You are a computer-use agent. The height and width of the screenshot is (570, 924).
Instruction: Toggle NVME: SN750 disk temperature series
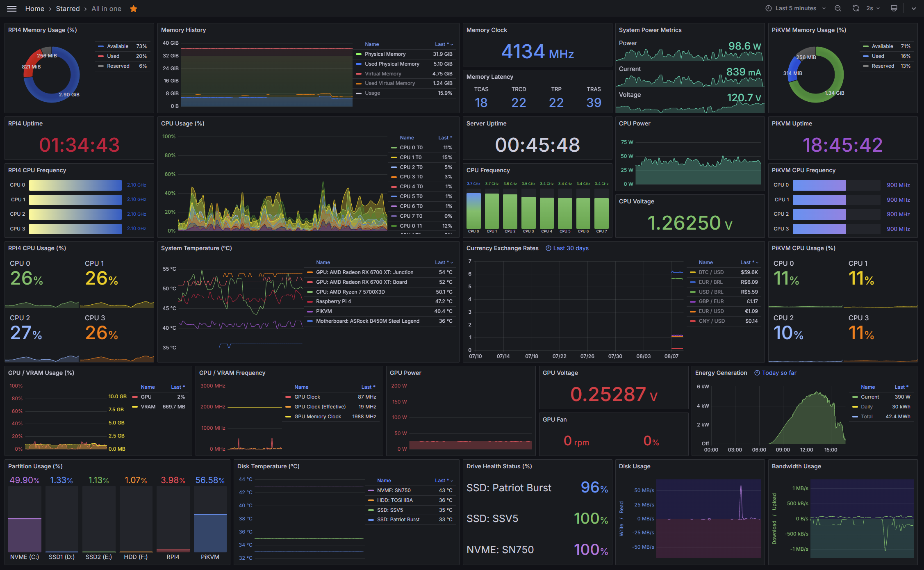coord(394,490)
